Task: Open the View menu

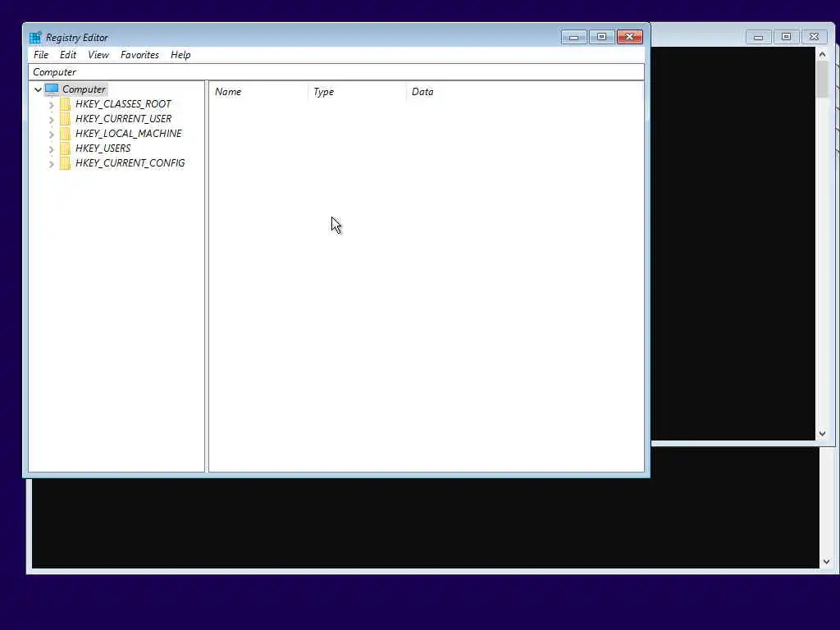Action: click(x=98, y=55)
